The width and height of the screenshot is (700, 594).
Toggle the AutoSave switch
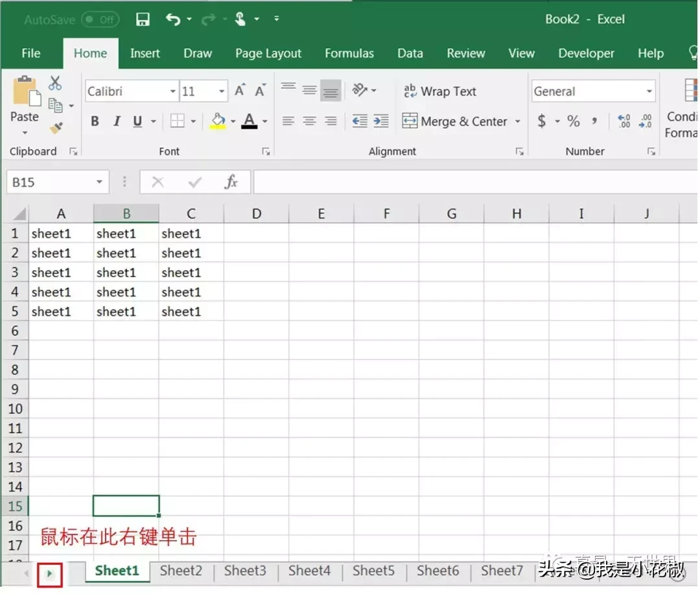point(100,19)
